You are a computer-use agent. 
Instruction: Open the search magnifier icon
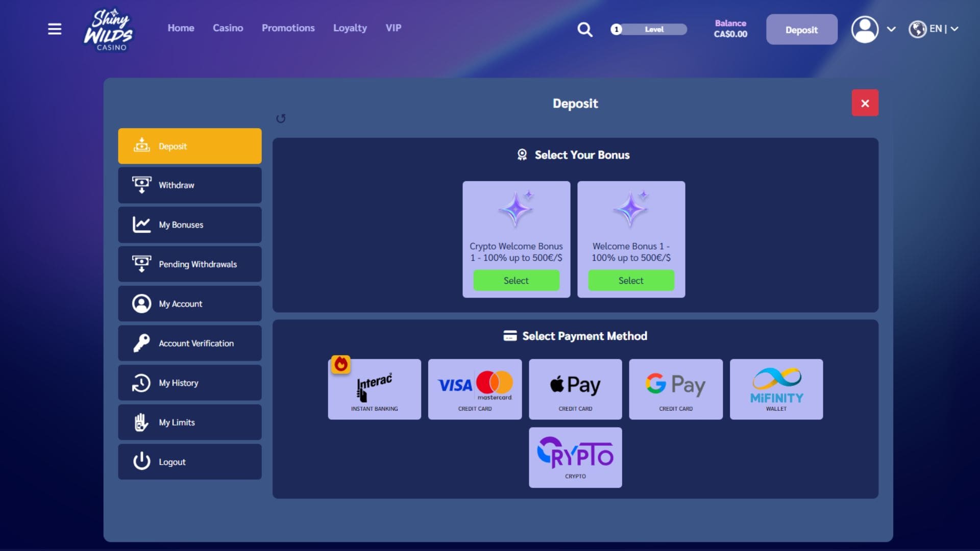(x=585, y=30)
